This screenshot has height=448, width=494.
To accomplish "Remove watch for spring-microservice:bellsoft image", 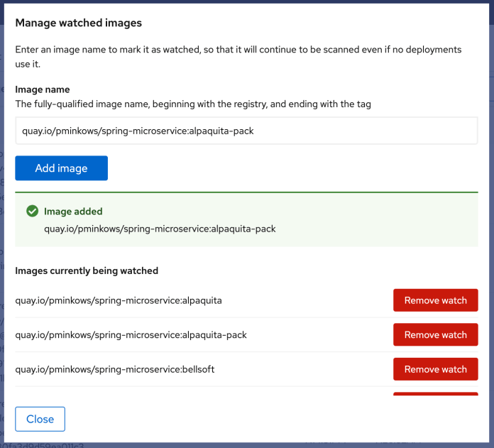I will point(435,369).
